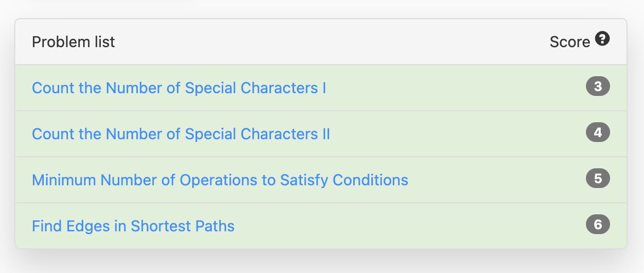Select the problem link worth 3 points

tap(179, 88)
